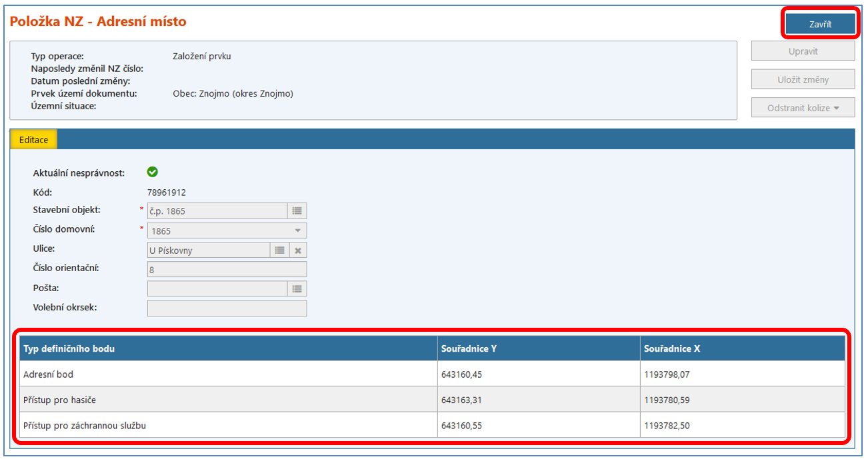The height and width of the screenshot is (461, 868).
Task: Open the Stavební objekt list picker icon
Action: (297, 211)
